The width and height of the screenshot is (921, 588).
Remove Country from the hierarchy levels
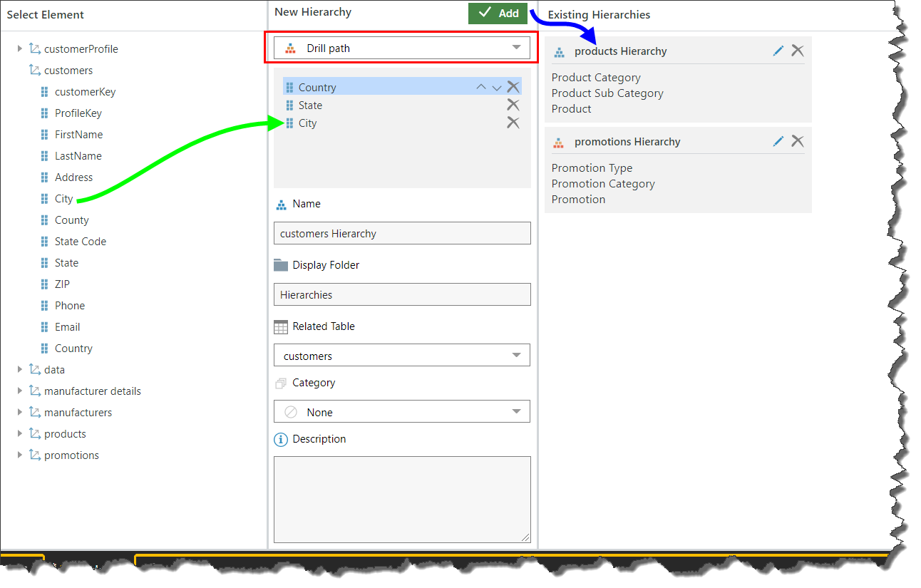click(x=513, y=87)
